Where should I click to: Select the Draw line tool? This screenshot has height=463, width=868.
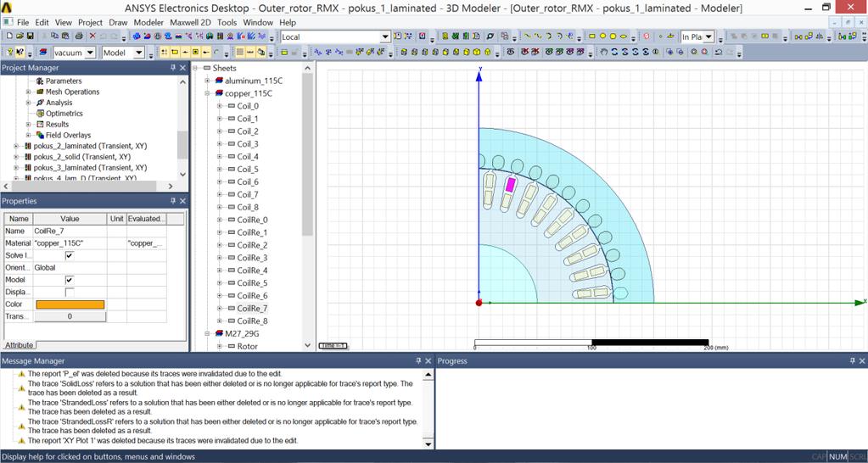click(527, 36)
